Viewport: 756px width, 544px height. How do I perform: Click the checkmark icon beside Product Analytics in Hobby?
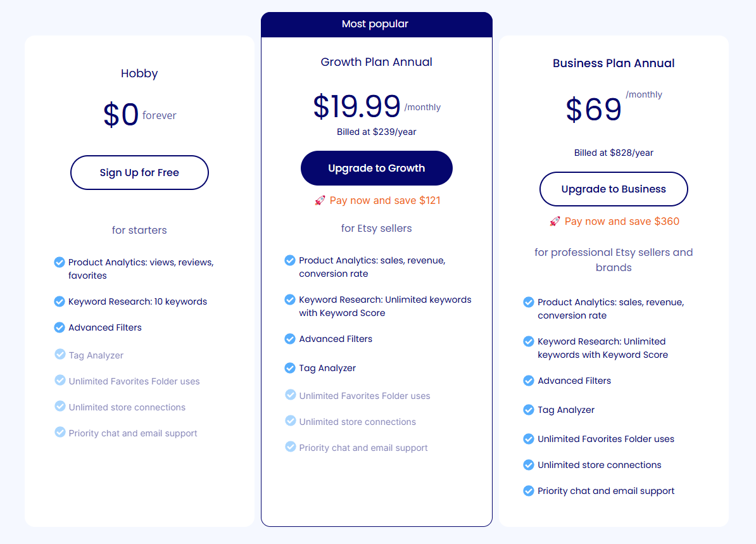(x=59, y=261)
